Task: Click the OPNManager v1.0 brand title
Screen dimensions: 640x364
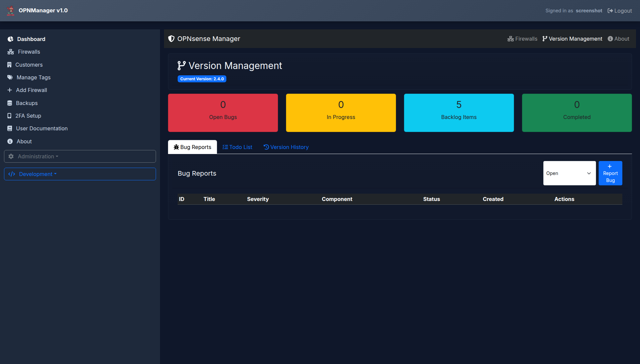Action: pos(43,10)
